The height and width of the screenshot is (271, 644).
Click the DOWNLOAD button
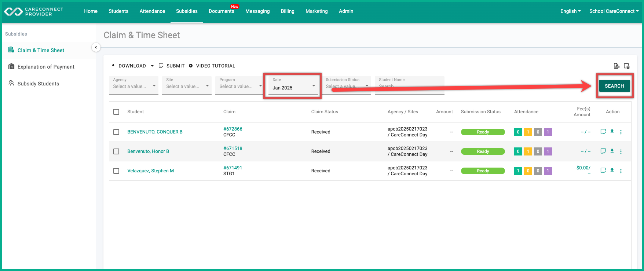click(129, 66)
